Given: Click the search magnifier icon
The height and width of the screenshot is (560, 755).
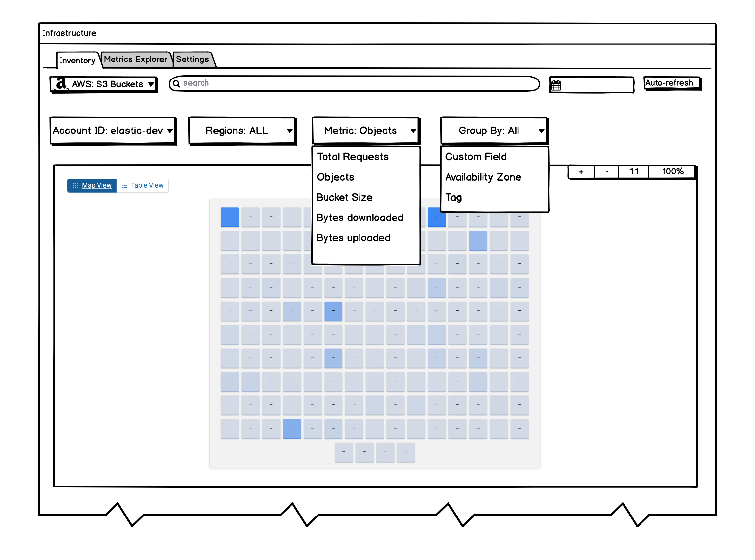Looking at the screenshot, I should [177, 83].
